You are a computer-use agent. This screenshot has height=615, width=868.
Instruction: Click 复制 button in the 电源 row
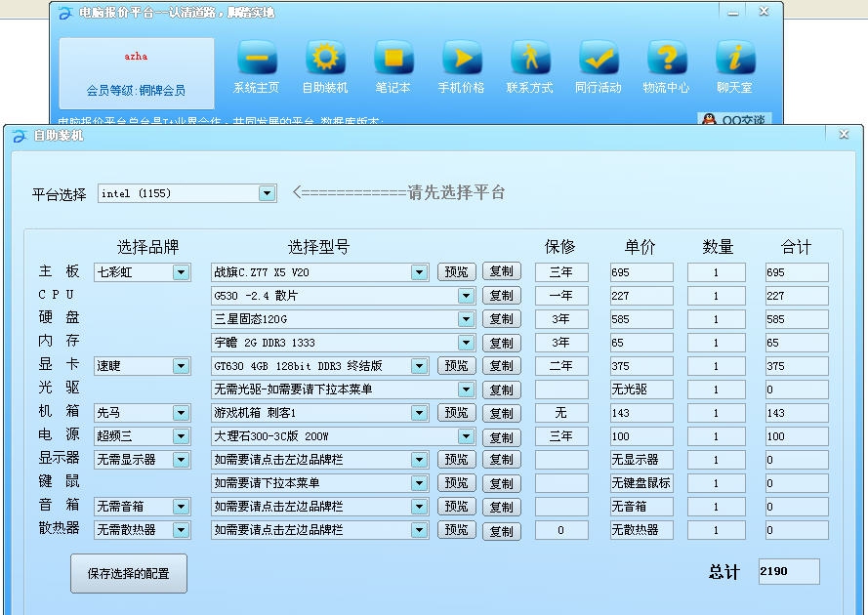(502, 437)
